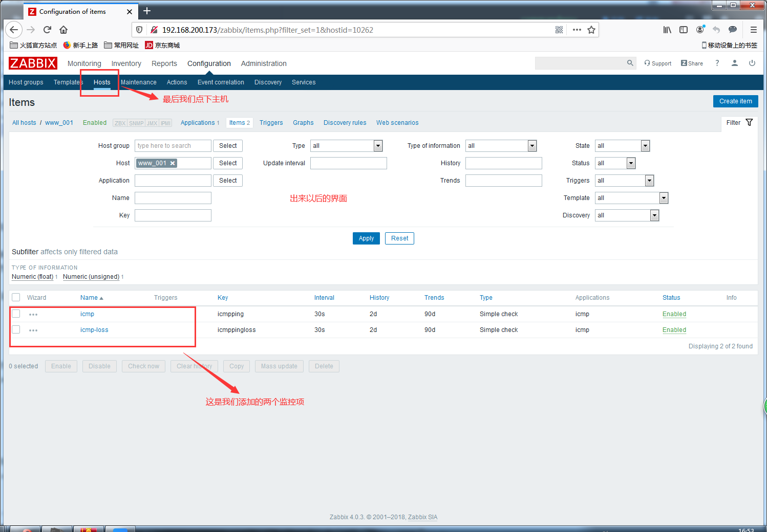This screenshot has height=532, width=767.
Task: Open user profile icon in Zabbix header
Action: click(734, 63)
